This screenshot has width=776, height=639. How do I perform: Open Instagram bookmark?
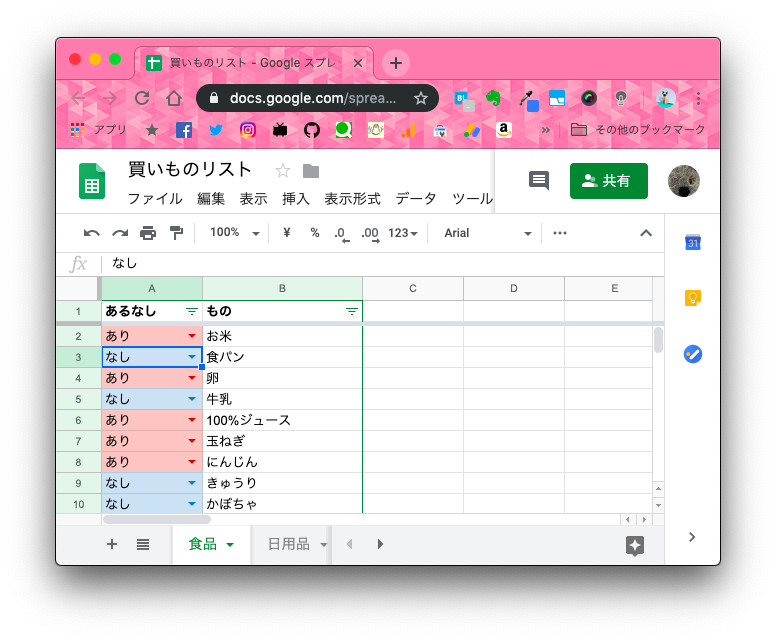pyautogui.click(x=247, y=130)
